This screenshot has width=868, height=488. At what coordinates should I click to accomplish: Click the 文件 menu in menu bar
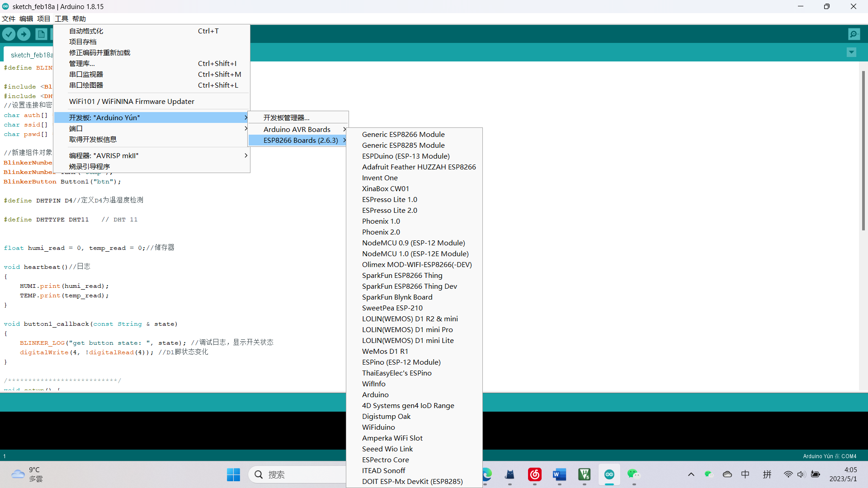pos(9,19)
